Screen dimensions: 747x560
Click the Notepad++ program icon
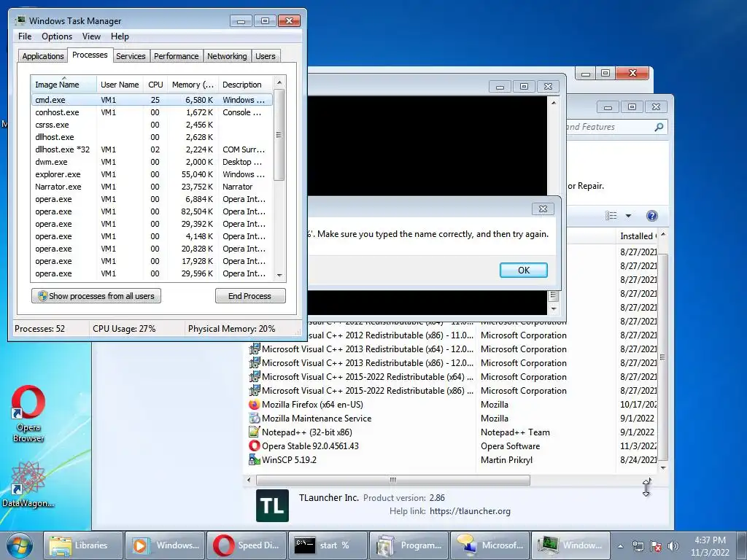click(x=254, y=432)
